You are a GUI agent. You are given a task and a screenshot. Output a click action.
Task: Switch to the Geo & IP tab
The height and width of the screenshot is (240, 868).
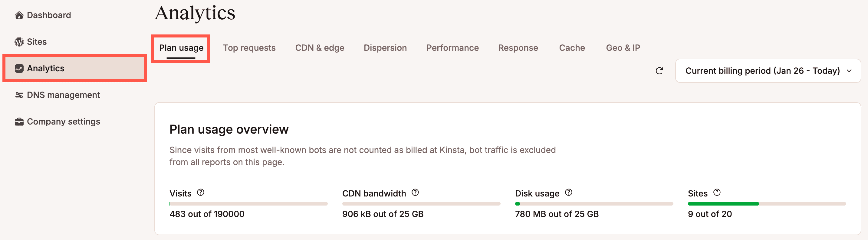(x=623, y=47)
